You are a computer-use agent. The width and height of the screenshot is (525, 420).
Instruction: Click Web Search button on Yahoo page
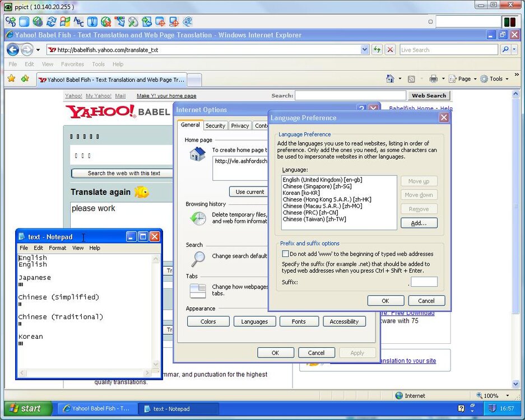coord(429,95)
